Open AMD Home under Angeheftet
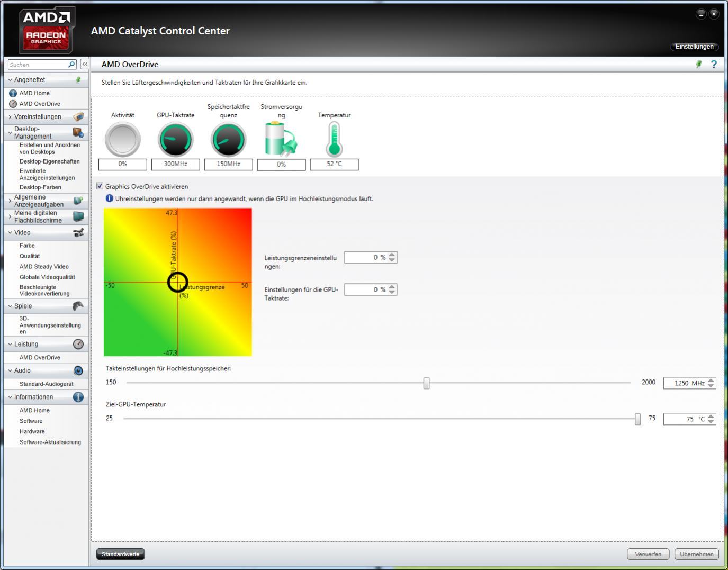Image resolution: width=728 pixels, height=570 pixels. [x=34, y=93]
